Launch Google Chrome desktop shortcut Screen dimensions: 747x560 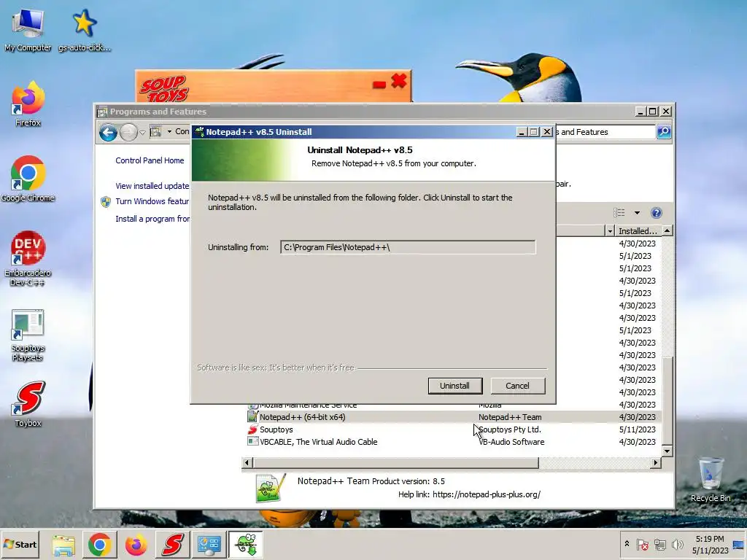pos(28,179)
